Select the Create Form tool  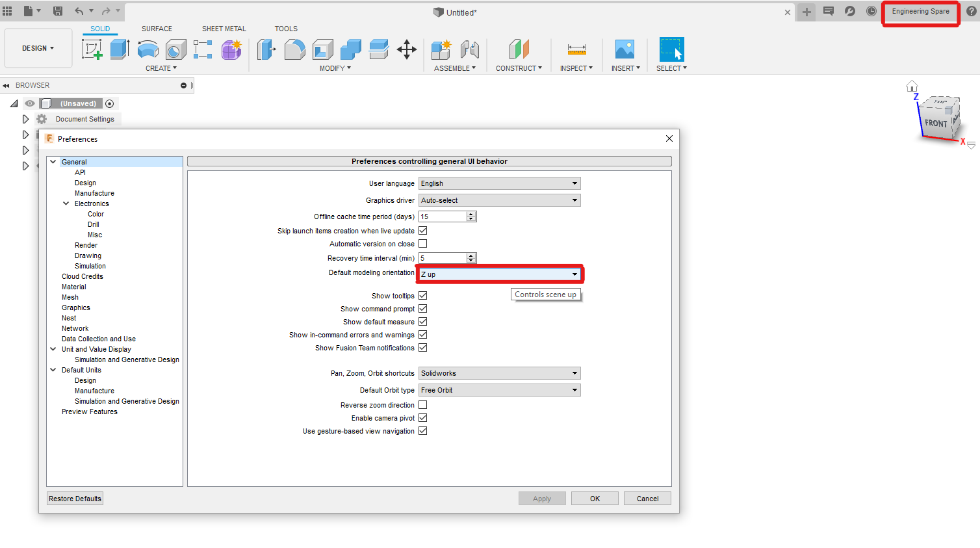click(x=231, y=49)
